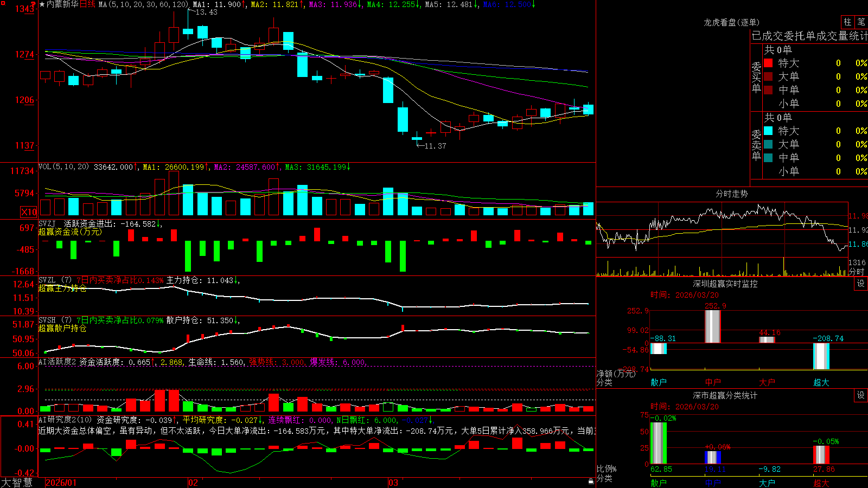The image size is (868, 488).
Task: Click the 超赢资金流(万元) label
Action: 70,232
